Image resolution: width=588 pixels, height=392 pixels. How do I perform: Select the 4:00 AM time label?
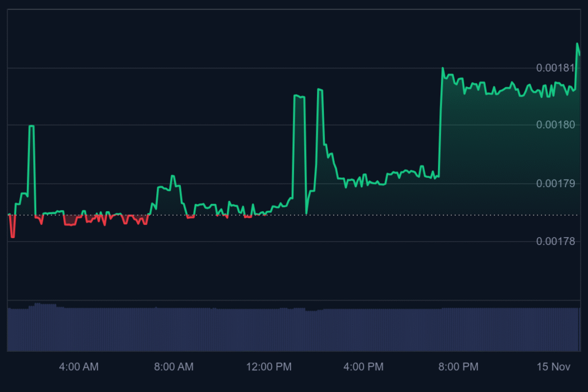point(79,367)
